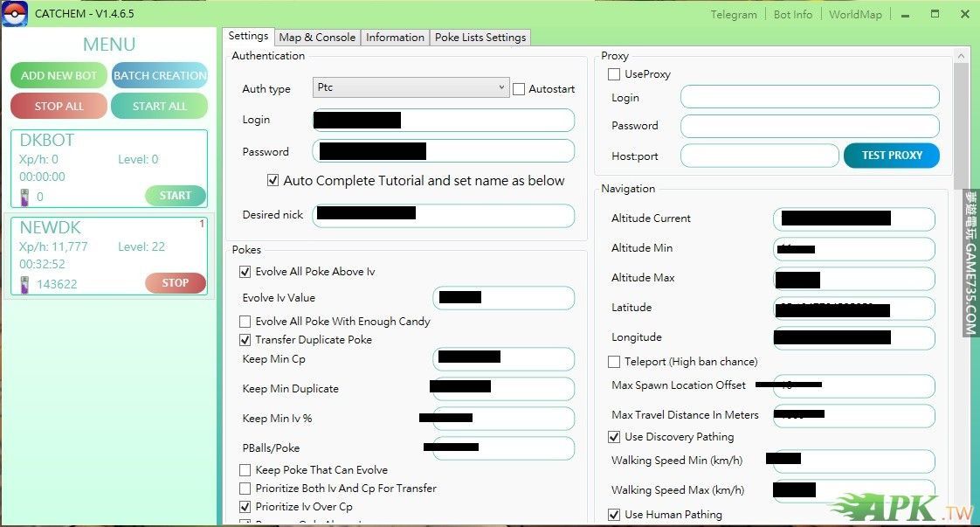Open the Telegram link in title bar
Viewport: 980px width, 527px height.
[x=733, y=14]
